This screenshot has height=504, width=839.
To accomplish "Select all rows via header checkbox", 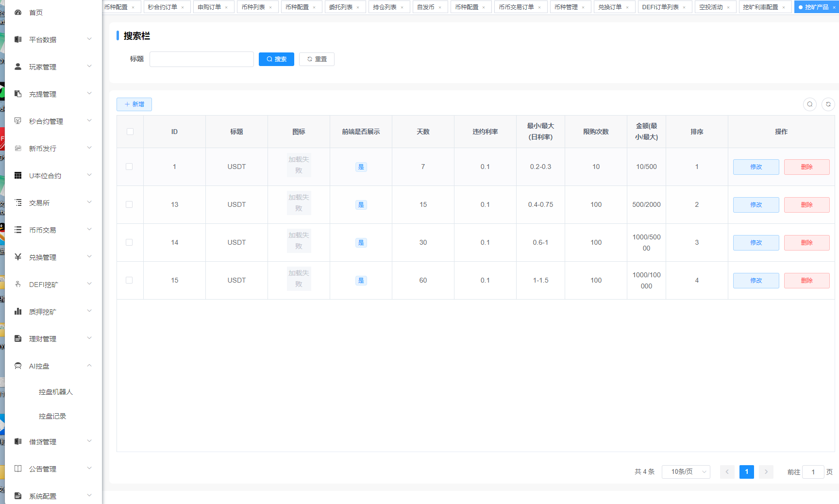I will tap(130, 132).
